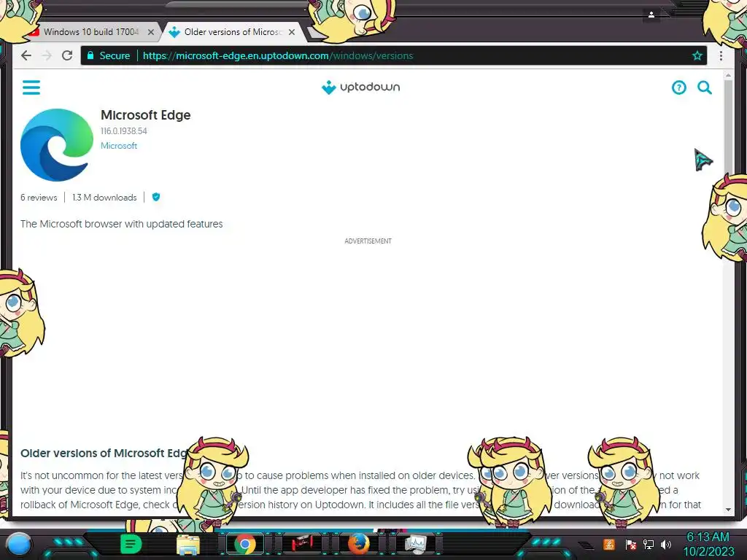Viewport: 747px width, 560px height.
Task: Open File Explorer from the taskbar
Action: point(188,544)
